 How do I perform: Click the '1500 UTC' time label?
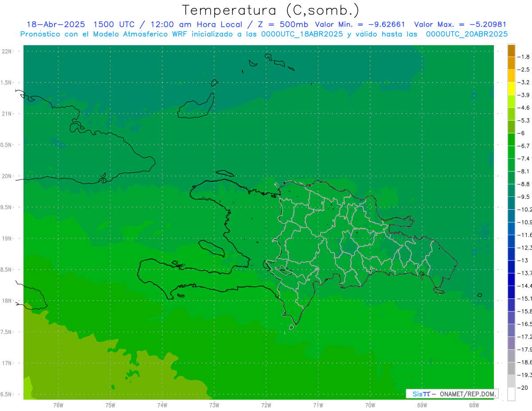pyautogui.click(x=113, y=24)
